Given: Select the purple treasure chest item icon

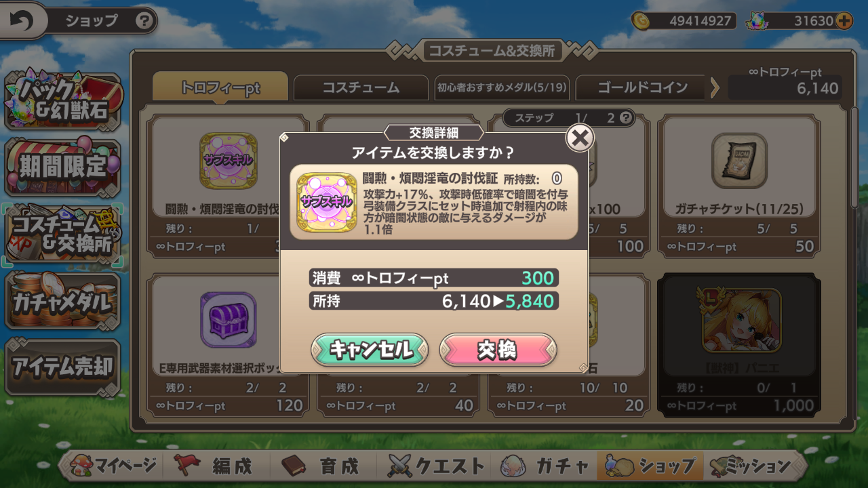Looking at the screenshot, I should click(229, 320).
